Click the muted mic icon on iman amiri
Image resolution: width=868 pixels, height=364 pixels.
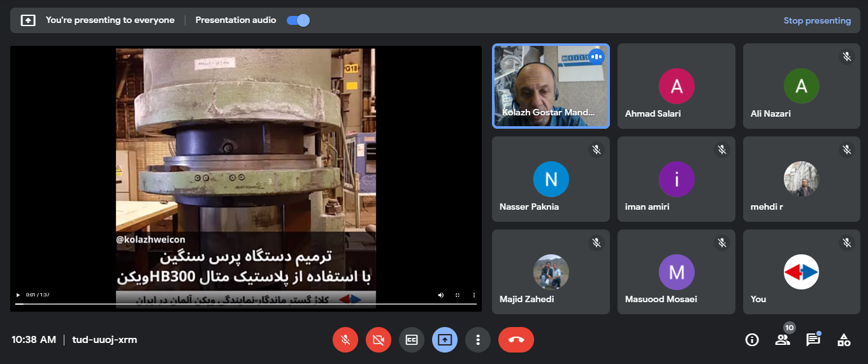click(722, 150)
